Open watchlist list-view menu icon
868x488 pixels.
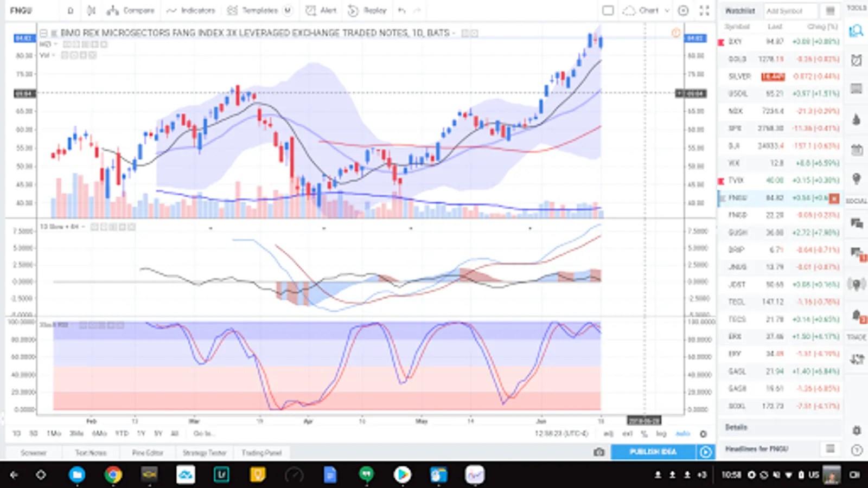pos(830,11)
